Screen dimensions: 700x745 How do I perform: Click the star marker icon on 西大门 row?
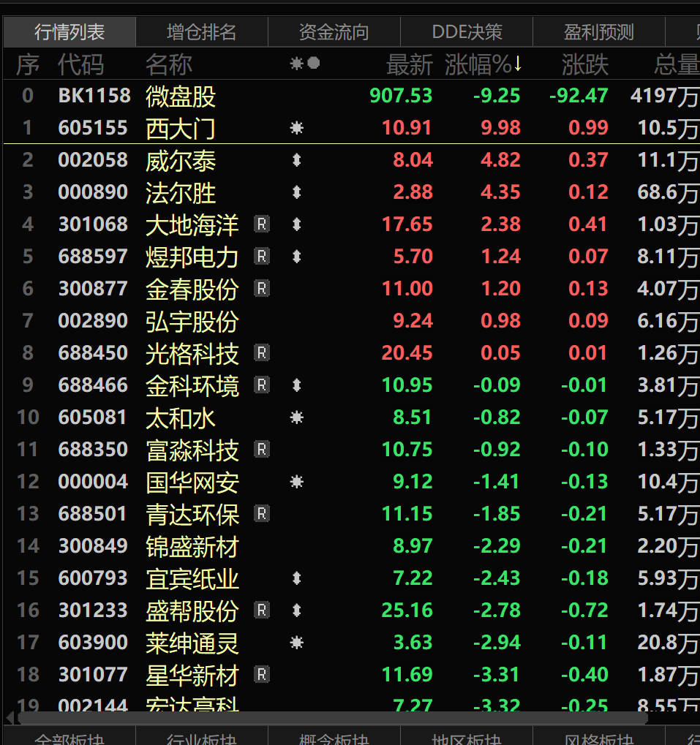[297, 128]
